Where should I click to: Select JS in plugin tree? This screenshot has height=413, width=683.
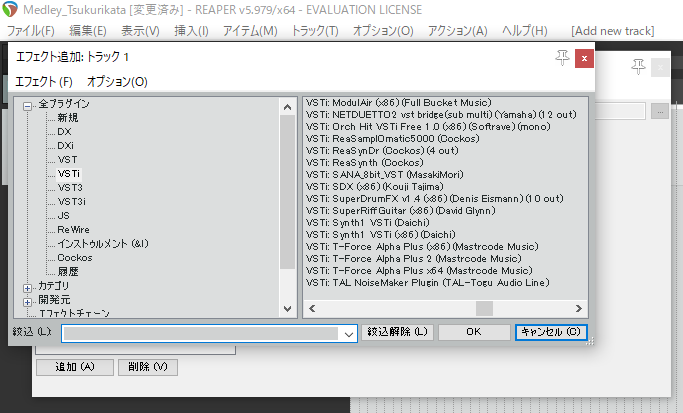pyautogui.click(x=63, y=215)
